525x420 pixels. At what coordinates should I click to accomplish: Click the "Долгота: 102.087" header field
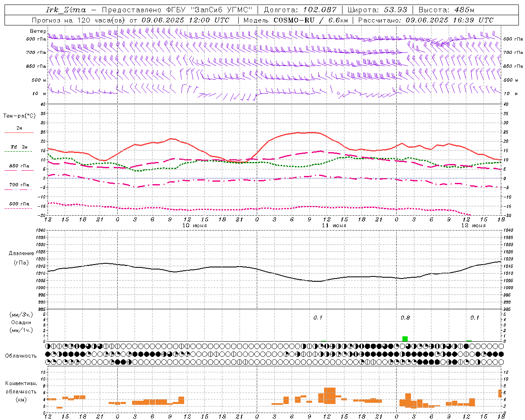[300, 10]
